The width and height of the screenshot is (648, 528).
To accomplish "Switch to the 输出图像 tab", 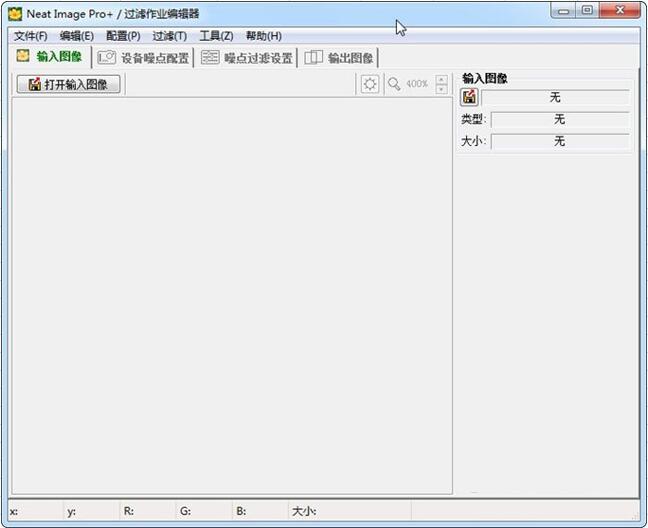I will click(339, 57).
